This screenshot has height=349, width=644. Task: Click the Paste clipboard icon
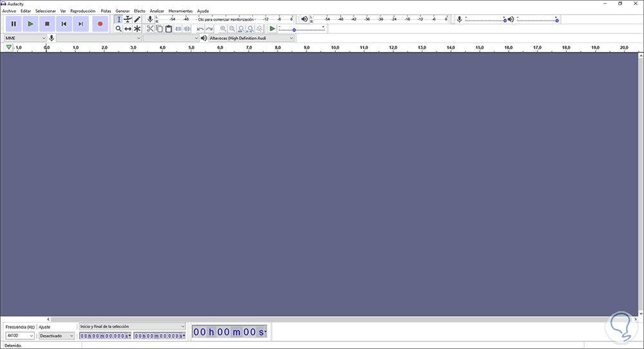[168, 29]
